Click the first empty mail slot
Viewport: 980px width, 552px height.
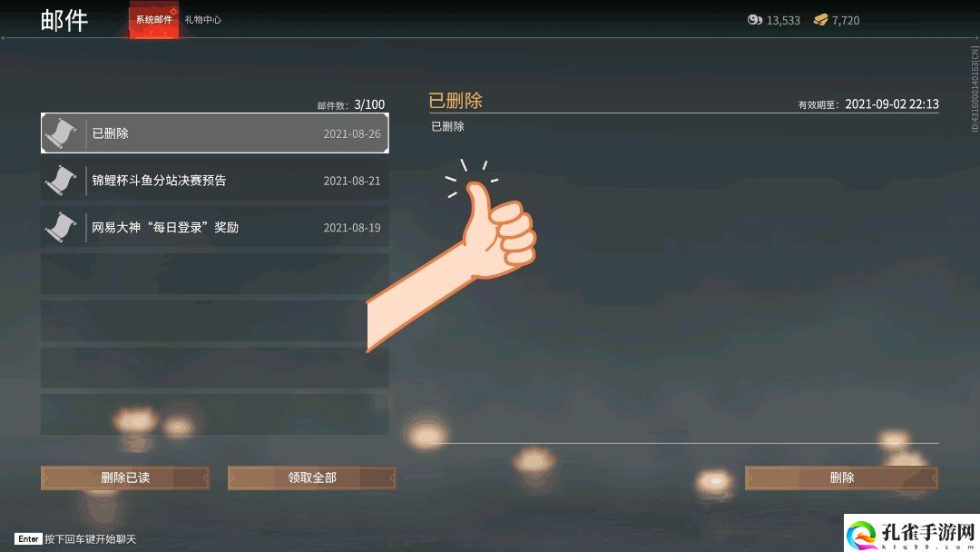coord(214,274)
